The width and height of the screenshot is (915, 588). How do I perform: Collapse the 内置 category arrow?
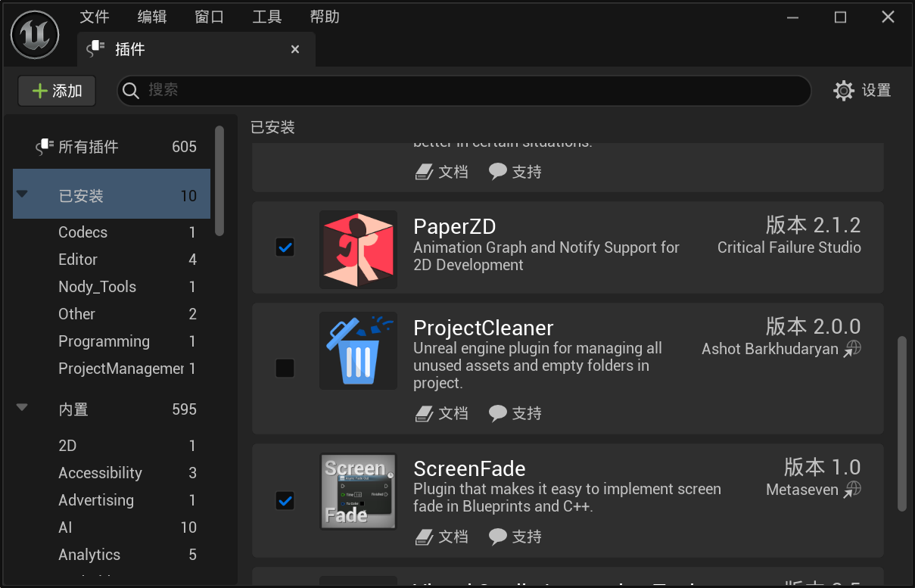(x=23, y=408)
